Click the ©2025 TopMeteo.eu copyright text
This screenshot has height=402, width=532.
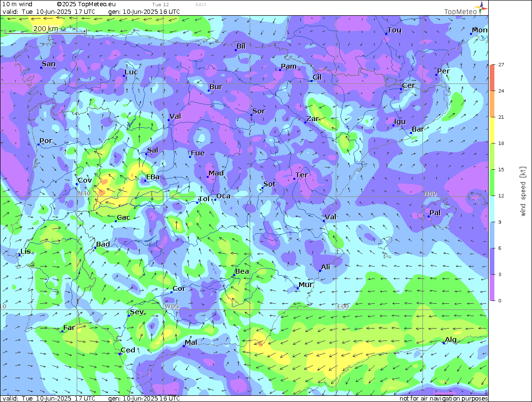pyautogui.click(x=86, y=4)
